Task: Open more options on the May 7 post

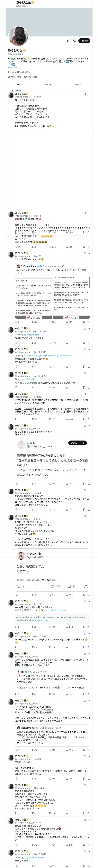Action: (x=89, y=426)
